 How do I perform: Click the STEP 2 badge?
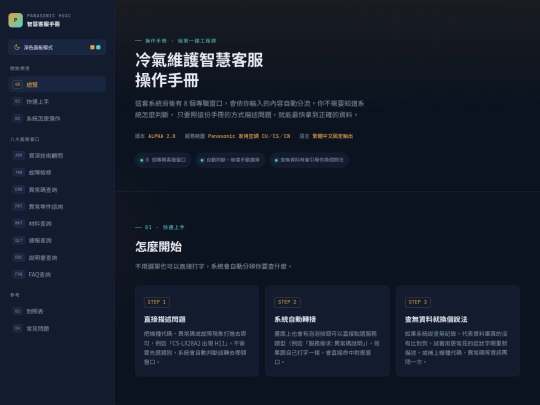click(x=287, y=302)
